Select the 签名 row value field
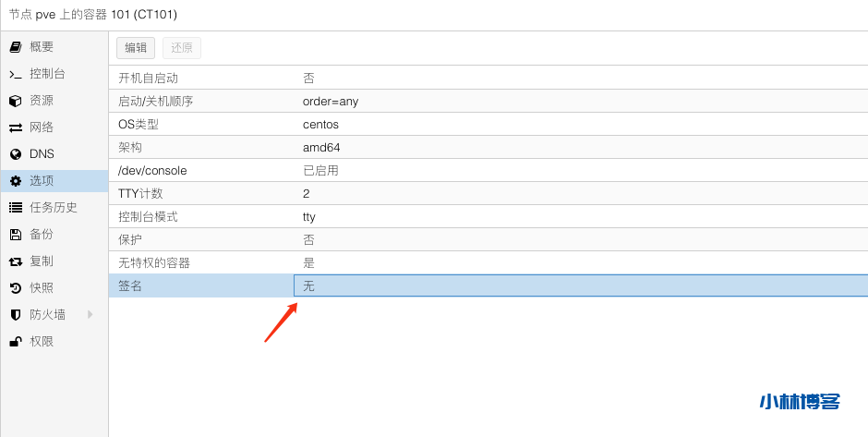Viewport: 868px width, 437px height. (x=580, y=286)
